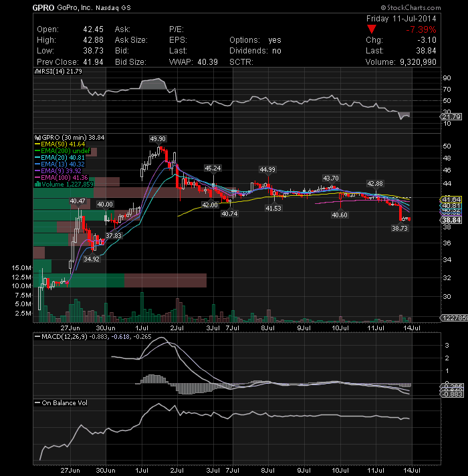
Task: Click the volume bars icon in legend
Action: click(37, 184)
